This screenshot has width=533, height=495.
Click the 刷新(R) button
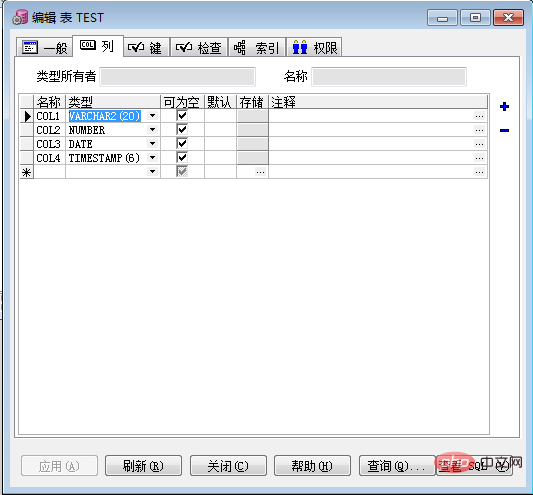point(143,466)
